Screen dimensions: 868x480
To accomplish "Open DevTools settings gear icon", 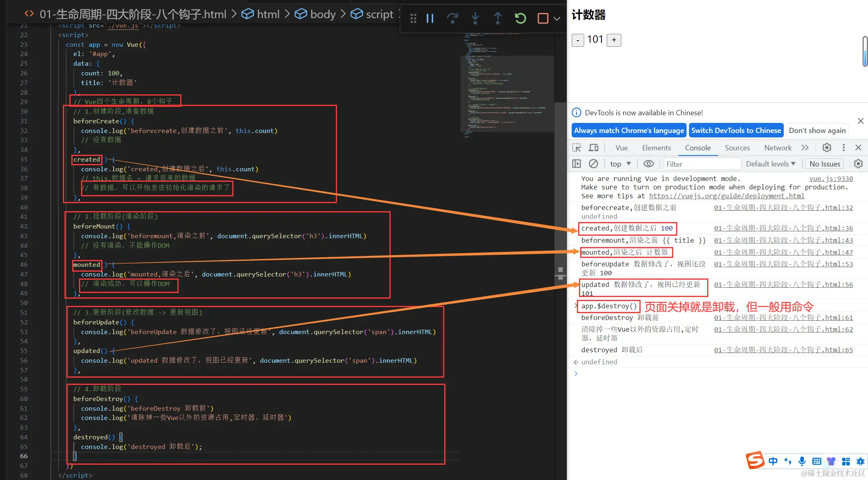I will pyautogui.click(x=827, y=148).
